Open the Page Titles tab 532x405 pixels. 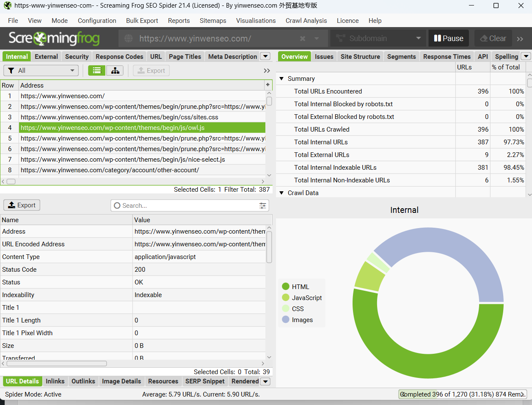tap(185, 56)
